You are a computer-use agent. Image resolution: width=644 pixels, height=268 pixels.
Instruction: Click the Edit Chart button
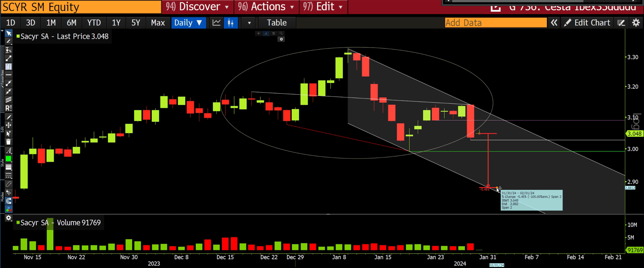point(587,22)
